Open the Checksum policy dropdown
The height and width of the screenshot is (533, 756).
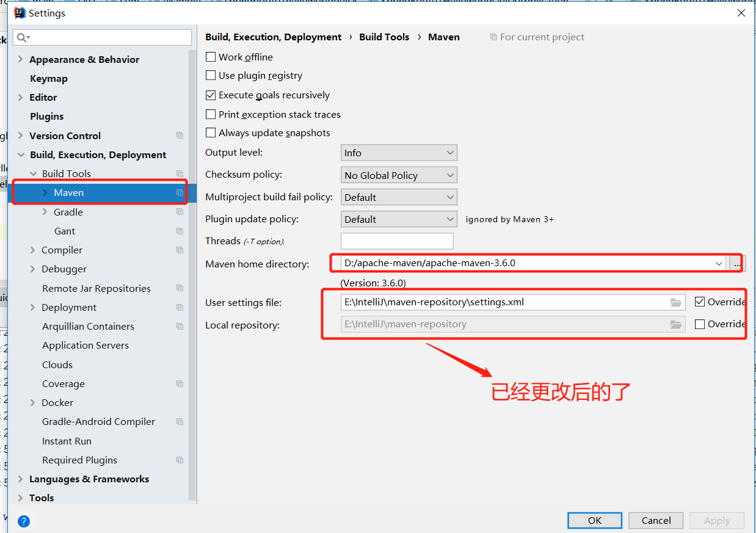pos(399,175)
